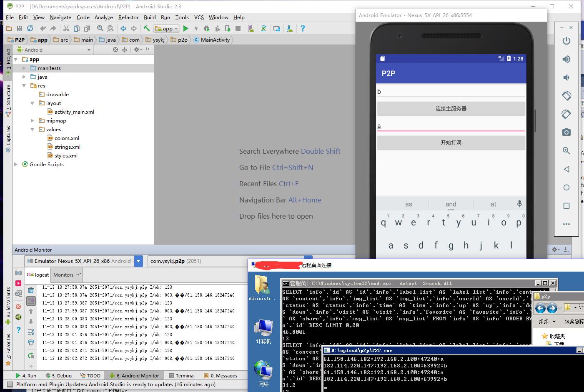Click emulator home circle icon
Viewport: 584px width, 392px height.
[566, 187]
